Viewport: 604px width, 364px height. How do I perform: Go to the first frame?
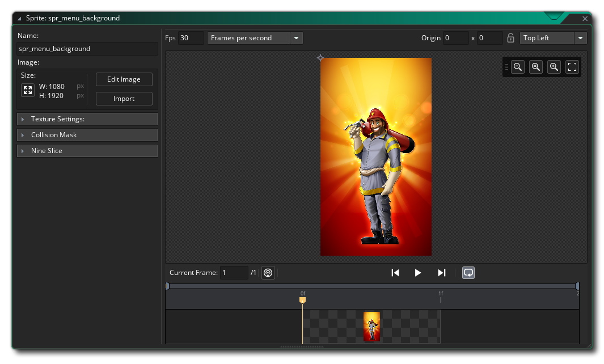(395, 273)
